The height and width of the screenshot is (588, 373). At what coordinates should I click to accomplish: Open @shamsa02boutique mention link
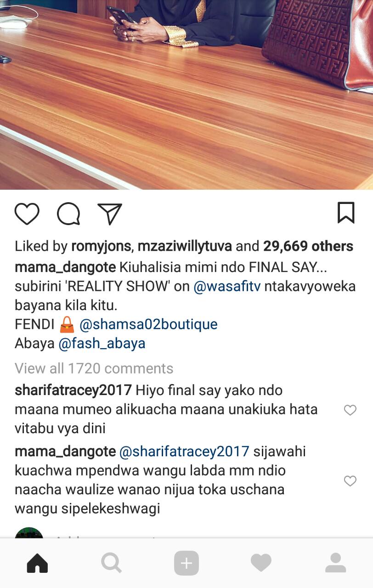[148, 324]
